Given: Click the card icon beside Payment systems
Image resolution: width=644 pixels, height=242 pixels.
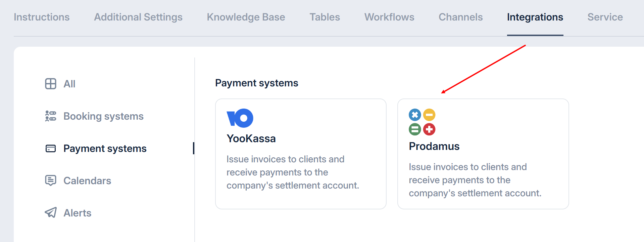Looking at the screenshot, I should [51, 148].
